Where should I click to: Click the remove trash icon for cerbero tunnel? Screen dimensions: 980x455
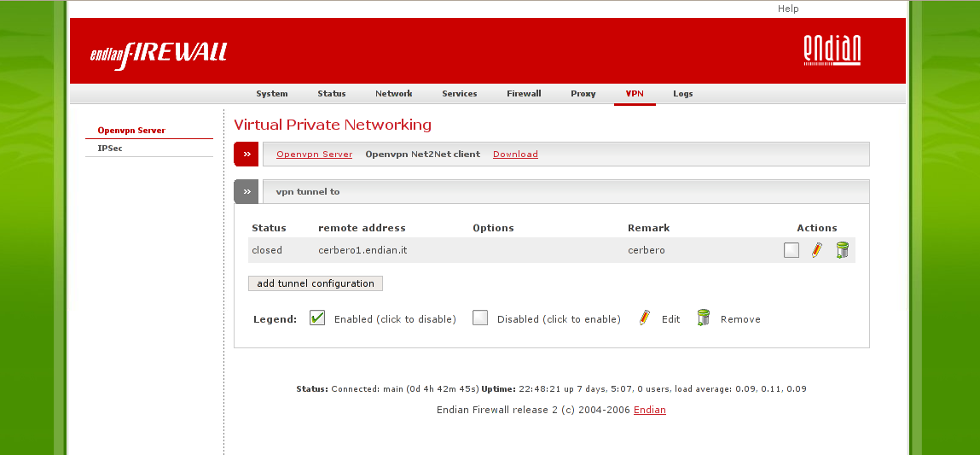[843, 250]
